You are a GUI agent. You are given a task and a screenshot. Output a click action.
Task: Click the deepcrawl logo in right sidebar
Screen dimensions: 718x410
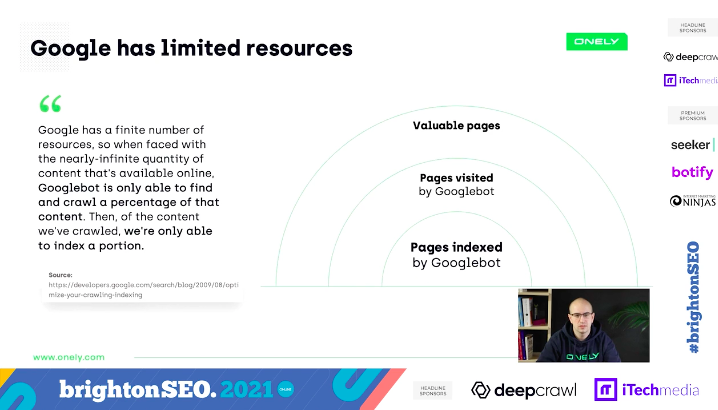tap(691, 57)
